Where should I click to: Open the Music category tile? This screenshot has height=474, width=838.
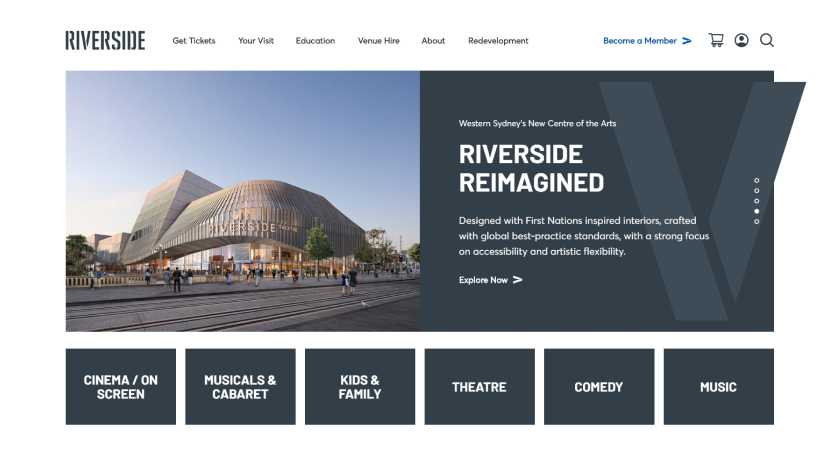(718, 387)
